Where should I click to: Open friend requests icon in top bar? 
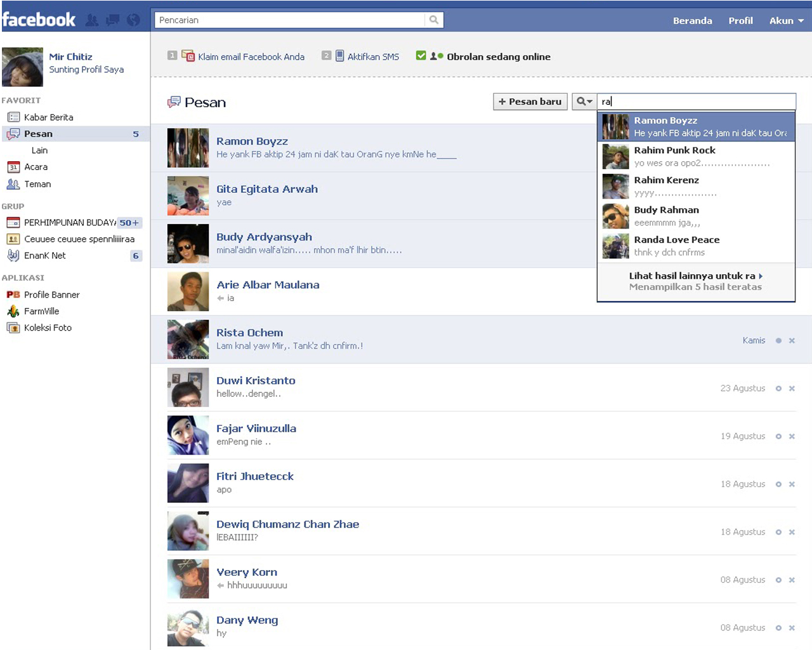click(x=92, y=20)
